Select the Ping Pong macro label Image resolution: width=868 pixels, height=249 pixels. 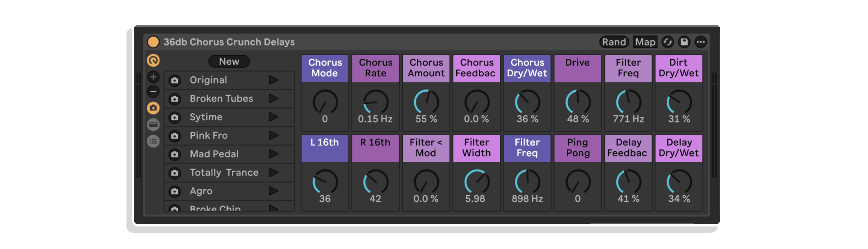tap(578, 148)
